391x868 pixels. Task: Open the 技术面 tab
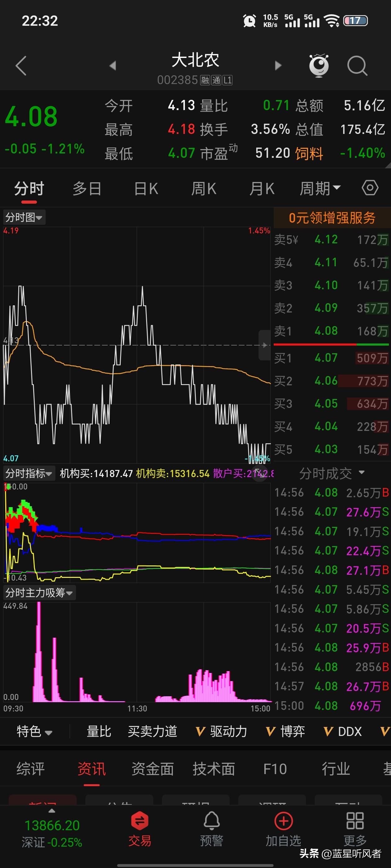(x=214, y=769)
